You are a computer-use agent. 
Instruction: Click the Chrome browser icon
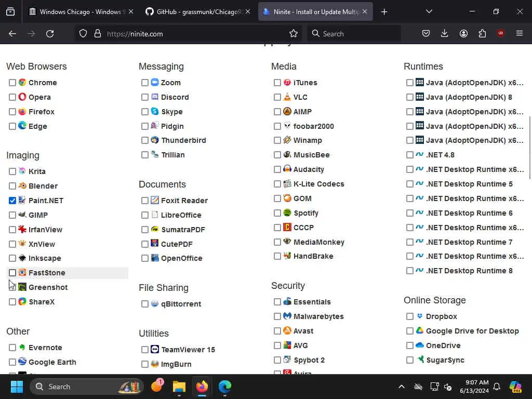pos(22,83)
